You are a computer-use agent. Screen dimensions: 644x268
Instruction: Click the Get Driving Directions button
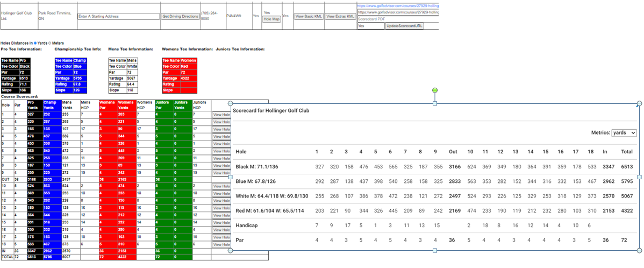[x=180, y=17]
